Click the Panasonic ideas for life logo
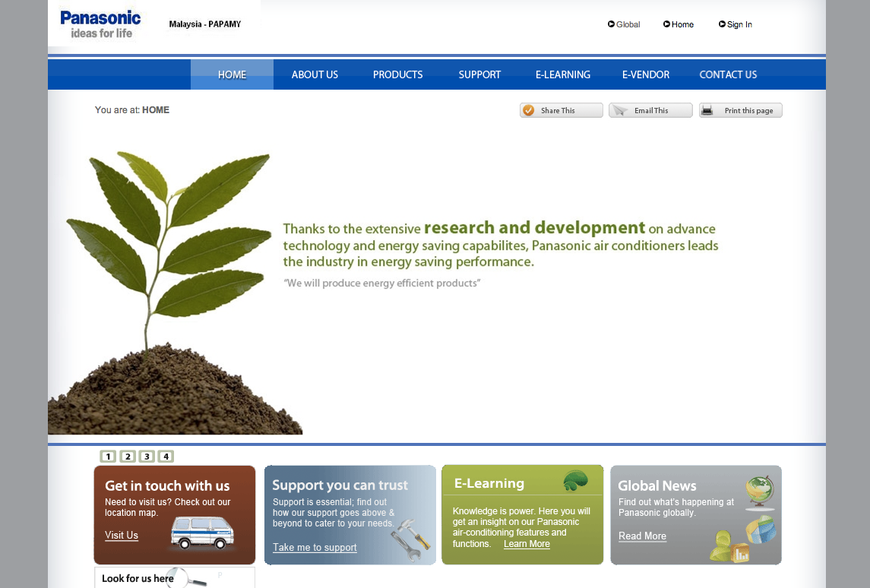870x588 pixels. tap(100, 24)
